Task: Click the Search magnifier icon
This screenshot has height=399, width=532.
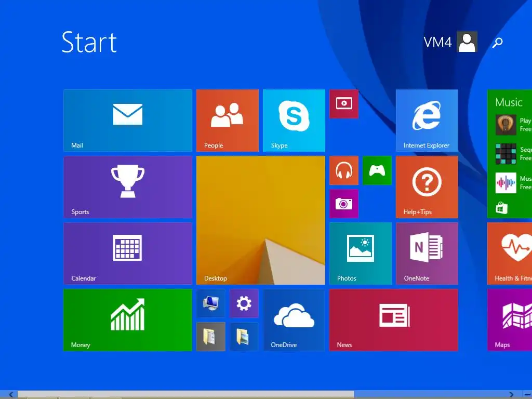Action: point(497,43)
